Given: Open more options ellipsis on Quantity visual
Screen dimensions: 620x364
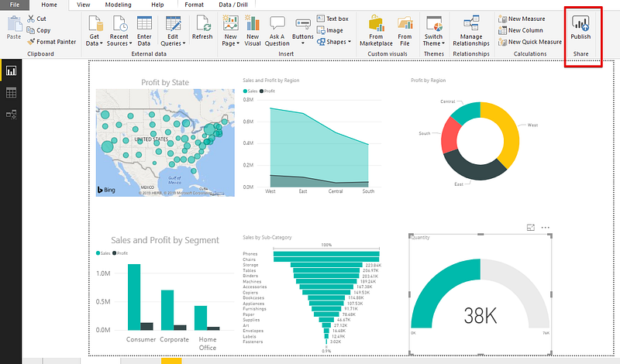Looking at the screenshot, I should click(x=546, y=228).
